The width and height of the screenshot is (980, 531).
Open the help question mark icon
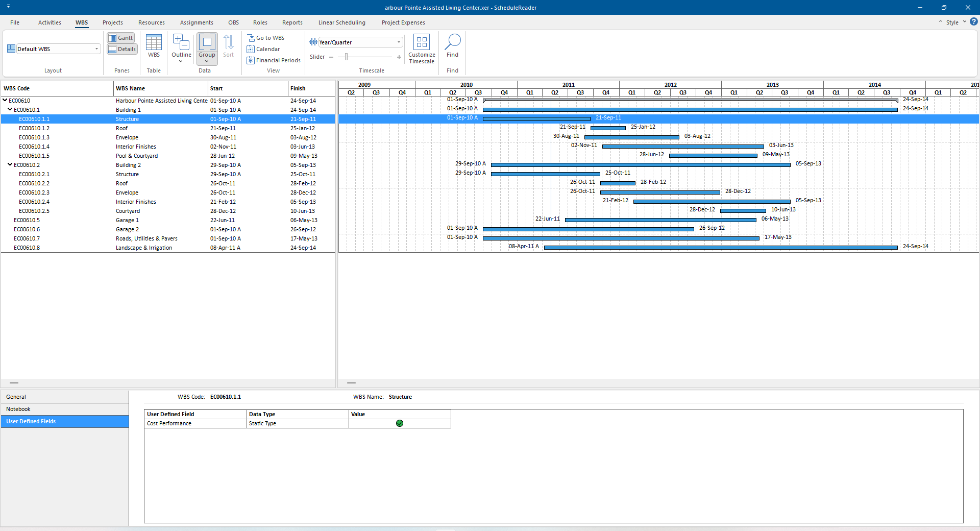pos(973,22)
